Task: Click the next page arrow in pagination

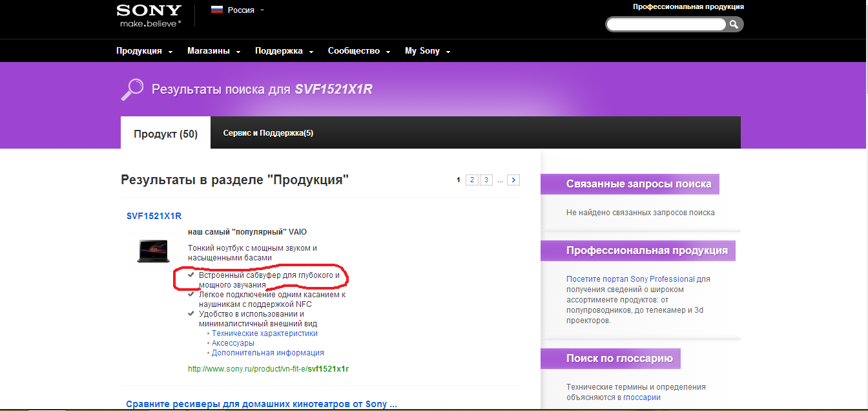Action: [513, 180]
